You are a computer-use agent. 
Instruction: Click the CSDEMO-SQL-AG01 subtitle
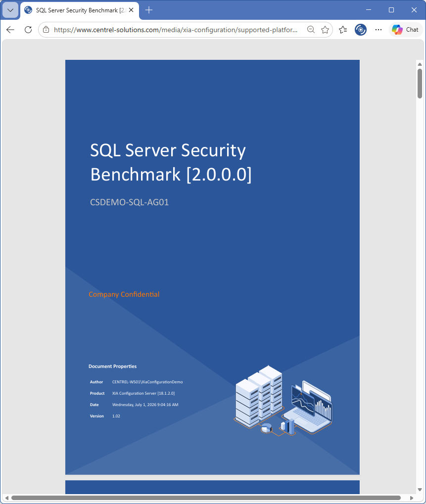pyautogui.click(x=129, y=202)
